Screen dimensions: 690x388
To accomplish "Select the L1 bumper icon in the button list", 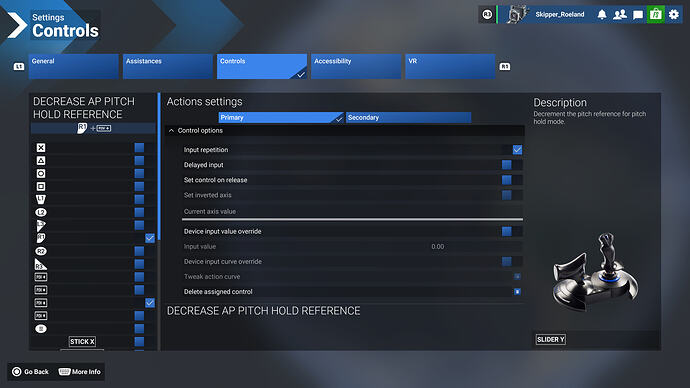I will click(x=41, y=199).
